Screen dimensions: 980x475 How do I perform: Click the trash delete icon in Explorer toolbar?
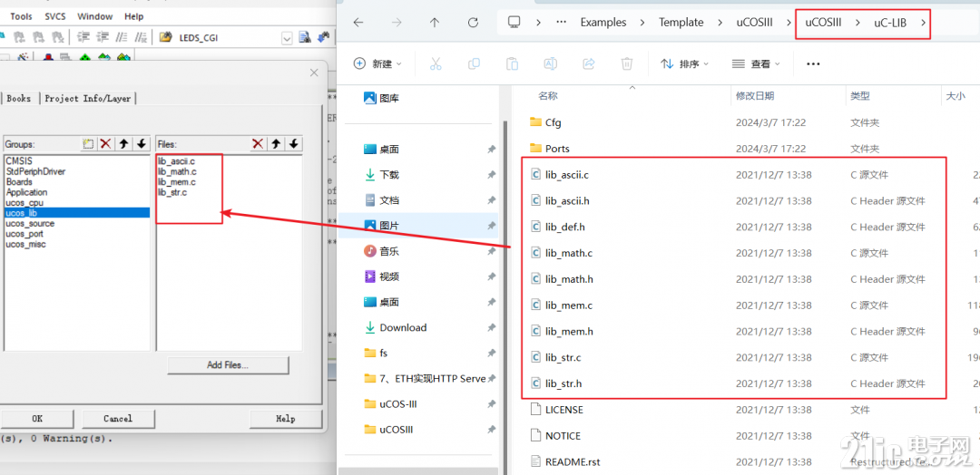[x=626, y=63]
